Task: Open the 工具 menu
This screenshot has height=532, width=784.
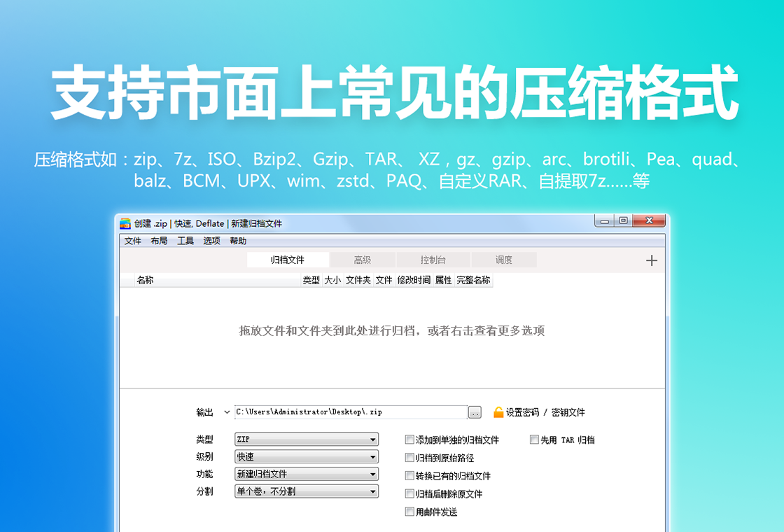Action: [x=185, y=241]
